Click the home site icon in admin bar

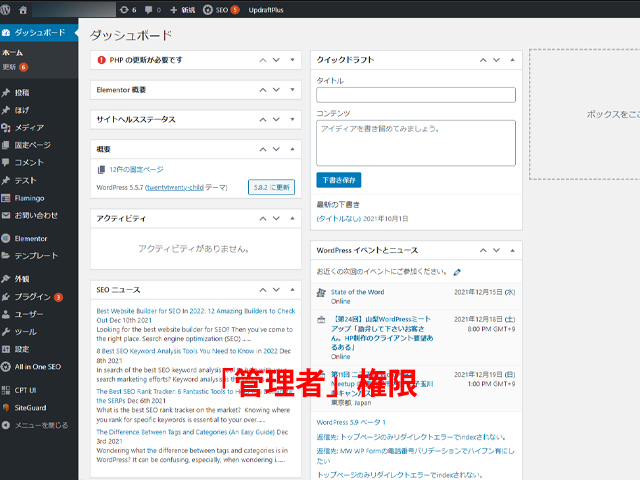tap(23, 9)
